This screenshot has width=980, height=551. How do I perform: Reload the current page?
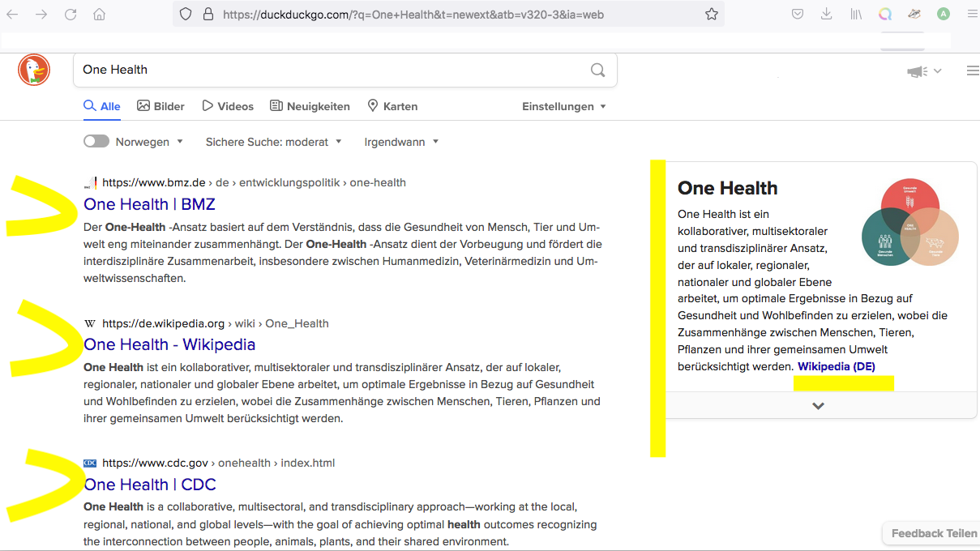click(x=71, y=14)
